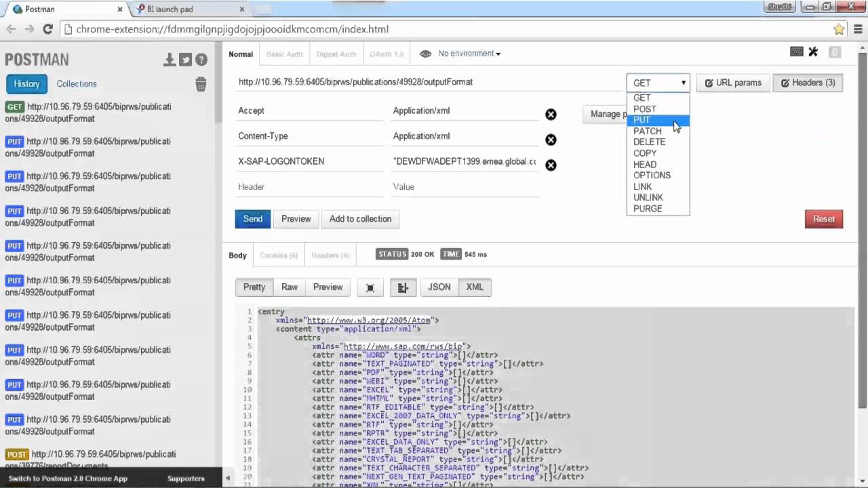The width and height of the screenshot is (868, 488).
Task: Open the GET method dropdown
Action: (x=658, y=83)
